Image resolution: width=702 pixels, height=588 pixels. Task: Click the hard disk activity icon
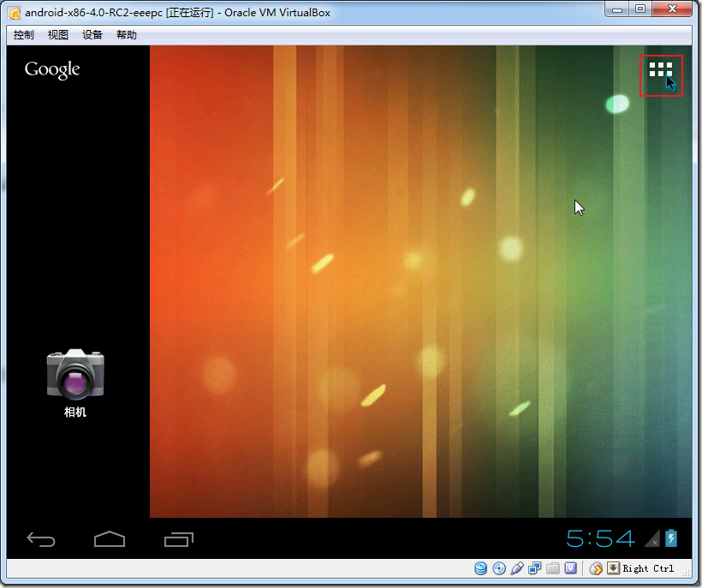pyautogui.click(x=481, y=568)
